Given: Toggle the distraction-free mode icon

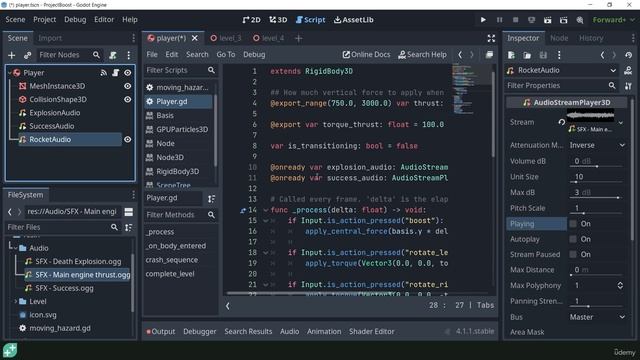Looking at the screenshot, I should [491, 38].
